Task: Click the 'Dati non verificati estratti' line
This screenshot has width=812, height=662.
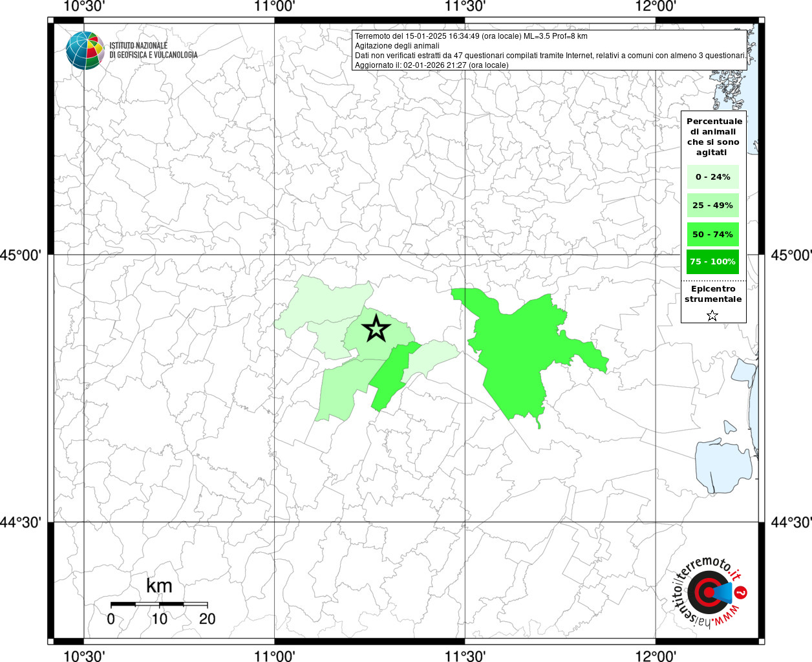Action: click(x=550, y=56)
